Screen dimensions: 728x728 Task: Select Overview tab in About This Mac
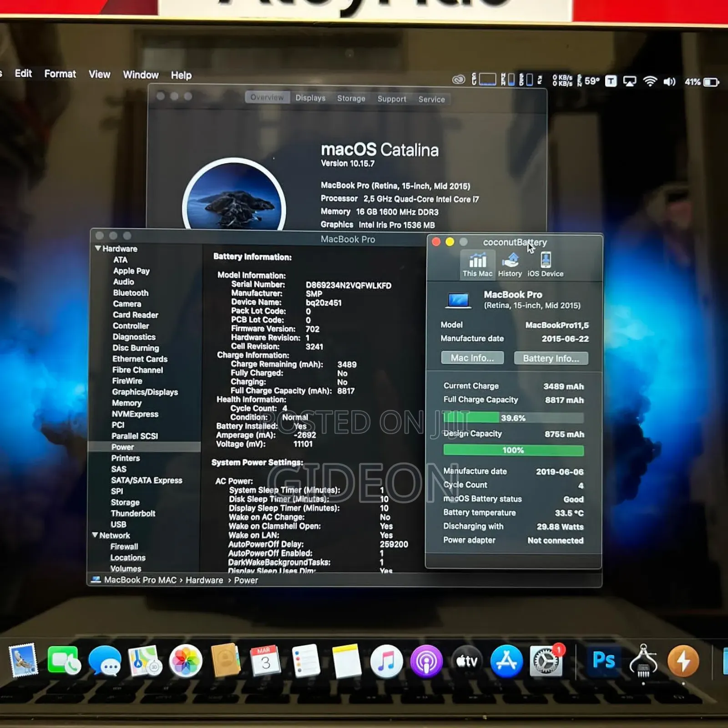267,97
